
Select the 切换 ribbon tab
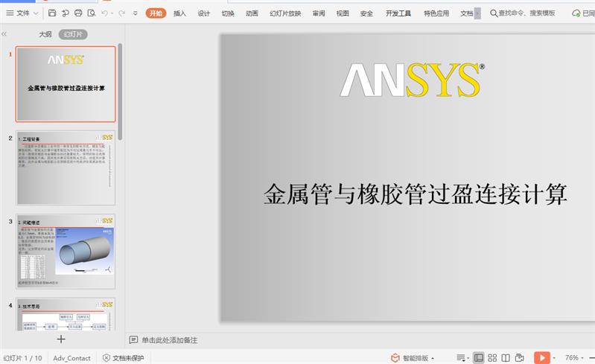pos(228,13)
